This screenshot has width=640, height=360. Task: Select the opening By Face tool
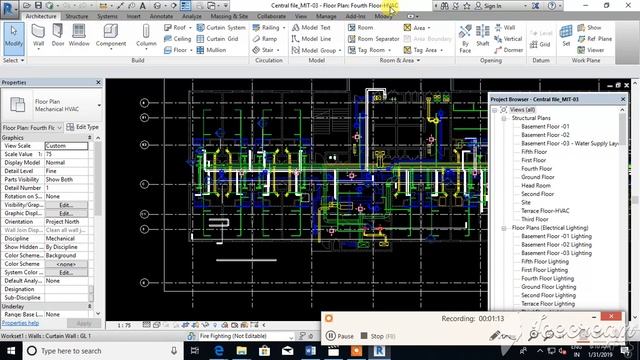click(465, 39)
